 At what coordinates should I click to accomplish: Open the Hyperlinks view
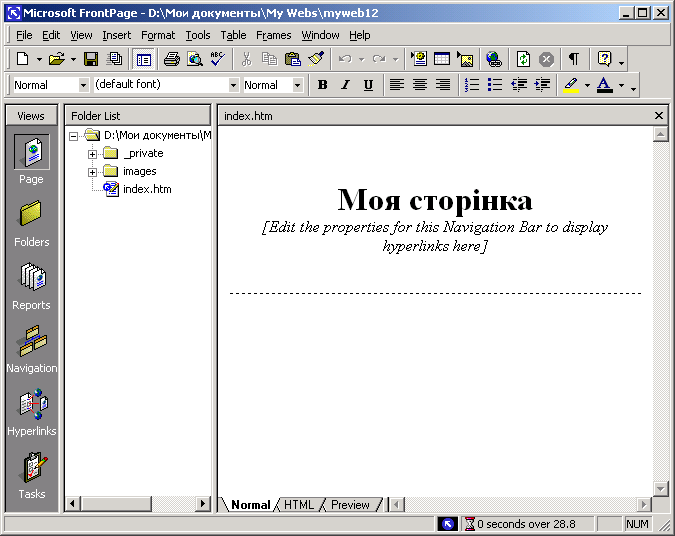(x=31, y=412)
